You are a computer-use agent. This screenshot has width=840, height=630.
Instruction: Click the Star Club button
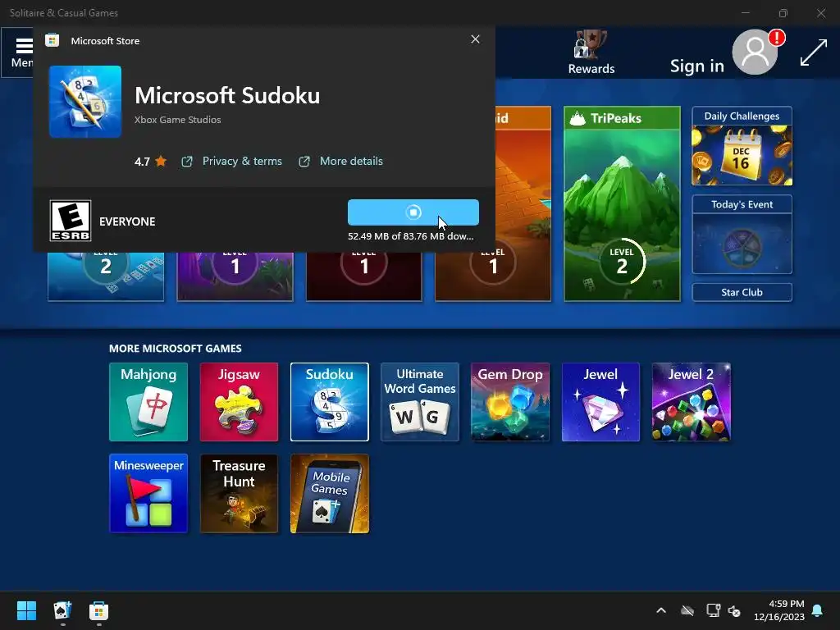point(742,293)
